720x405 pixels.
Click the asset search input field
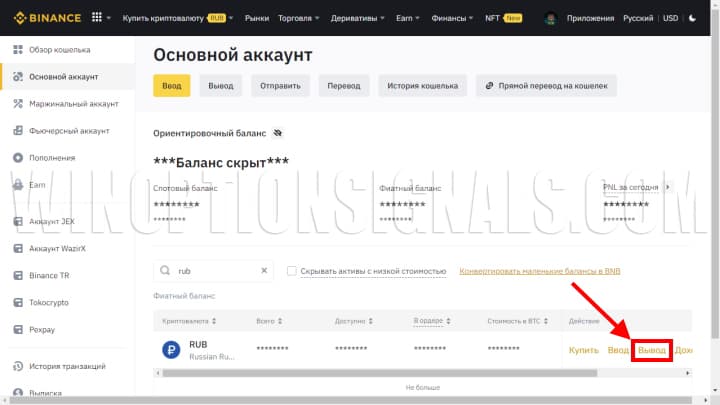[x=214, y=270]
